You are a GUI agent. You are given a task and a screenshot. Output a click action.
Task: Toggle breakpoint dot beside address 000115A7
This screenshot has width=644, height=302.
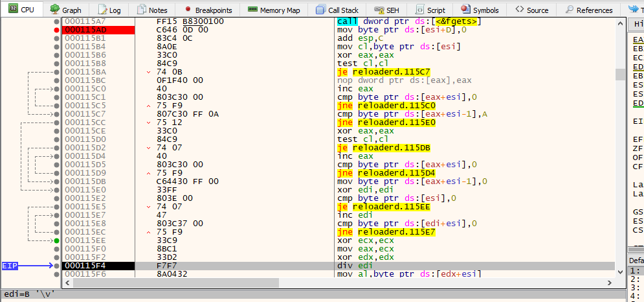[x=56, y=21]
